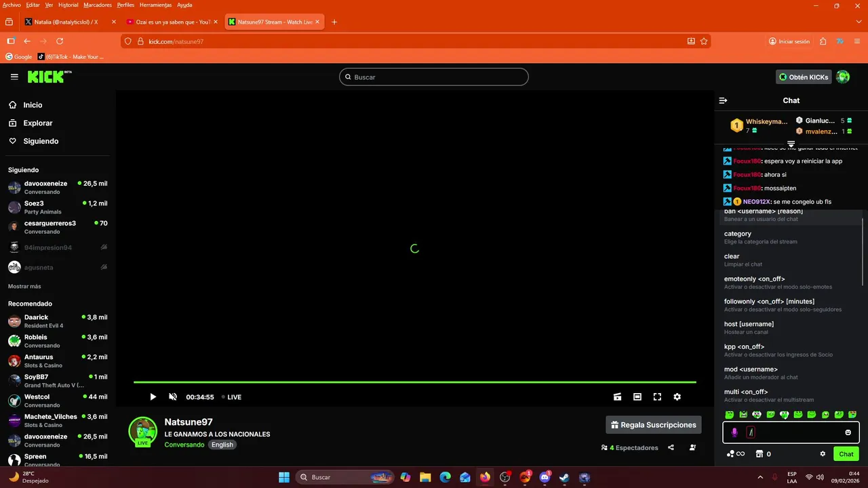Toggle theater mode in the player
This screenshot has height=488, width=868.
[x=637, y=397]
